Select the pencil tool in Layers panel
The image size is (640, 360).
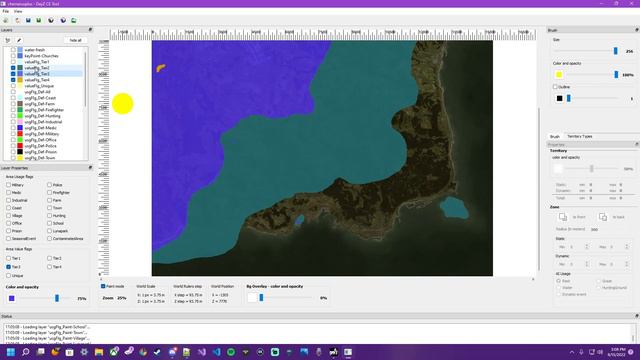coord(19,40)
